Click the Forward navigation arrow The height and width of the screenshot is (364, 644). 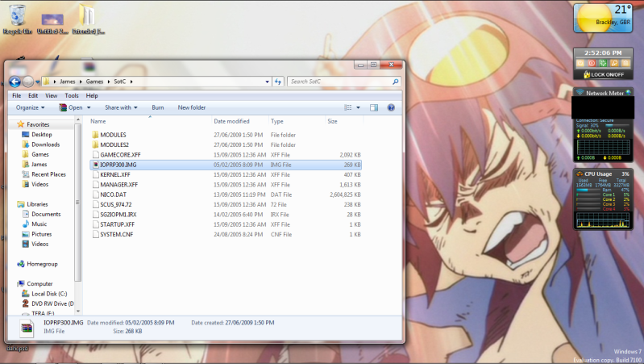[x=28, y=82]
